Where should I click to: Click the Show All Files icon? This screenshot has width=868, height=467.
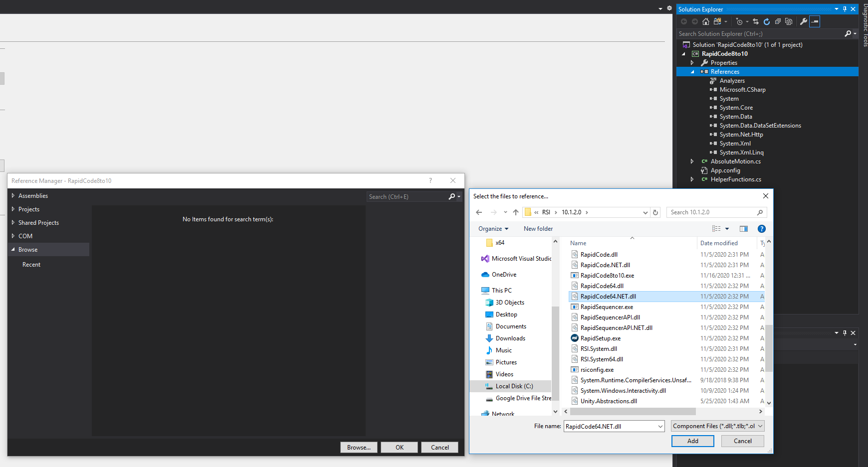pos(789,21)
